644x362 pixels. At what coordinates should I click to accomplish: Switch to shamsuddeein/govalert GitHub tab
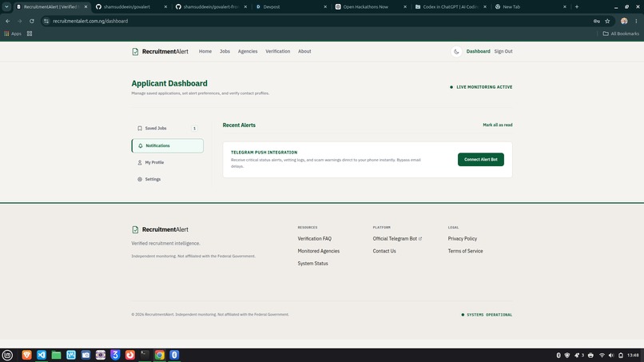pos(127,6)
